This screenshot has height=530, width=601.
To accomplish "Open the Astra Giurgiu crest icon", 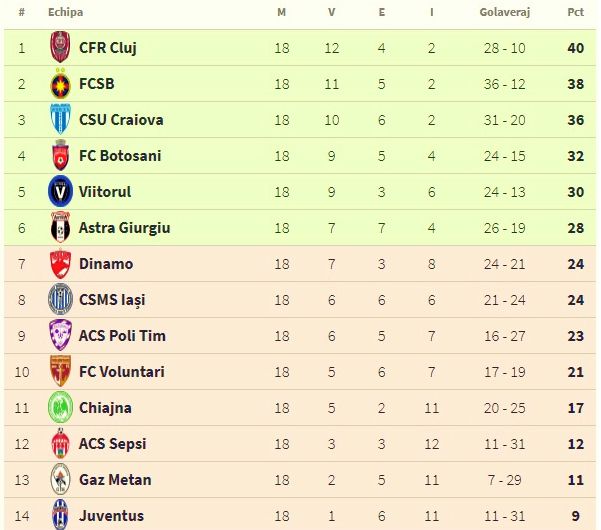I will (60, 228).
